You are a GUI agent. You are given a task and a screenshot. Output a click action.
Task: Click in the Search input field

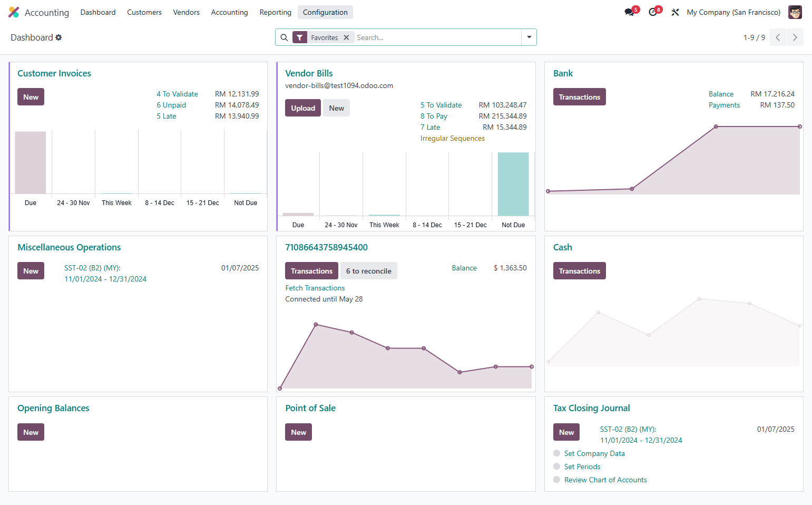(437, 37)
